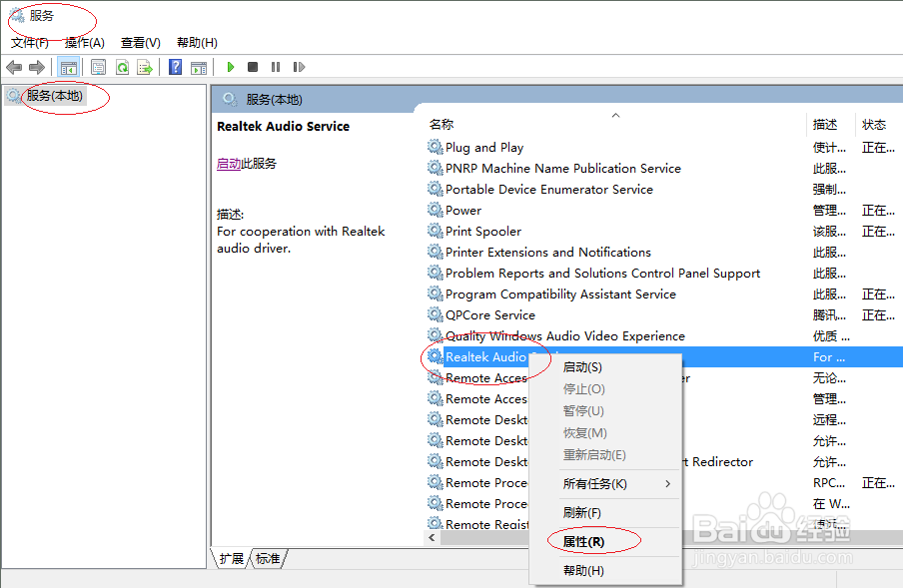Select Program Compatibility Assistant Service row
This screenshot has width=903, height=588.
pos(664,294)
